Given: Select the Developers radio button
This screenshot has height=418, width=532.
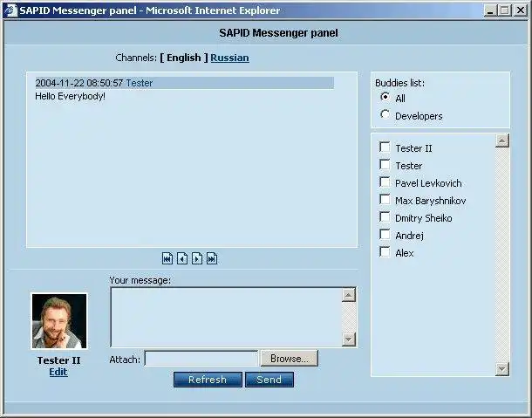Looking at the screenshot, I should click(385, 114).
